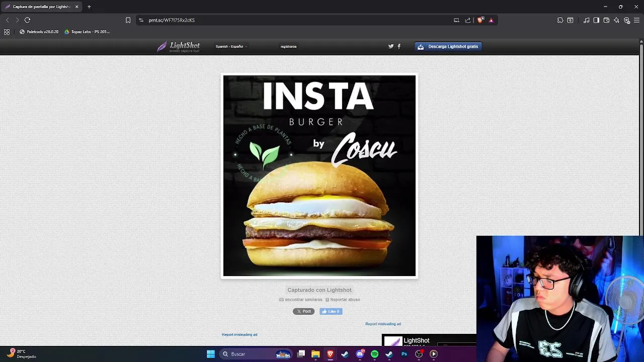This screenshot has height=362, width=644.
Task: Open the Brave Wallet icon
Action: 606,20
